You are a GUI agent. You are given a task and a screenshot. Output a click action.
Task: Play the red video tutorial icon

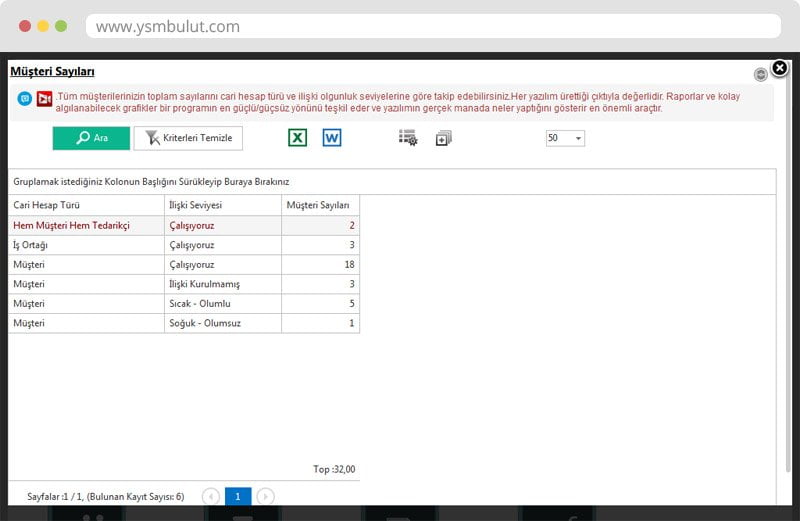tap(44, 99)
